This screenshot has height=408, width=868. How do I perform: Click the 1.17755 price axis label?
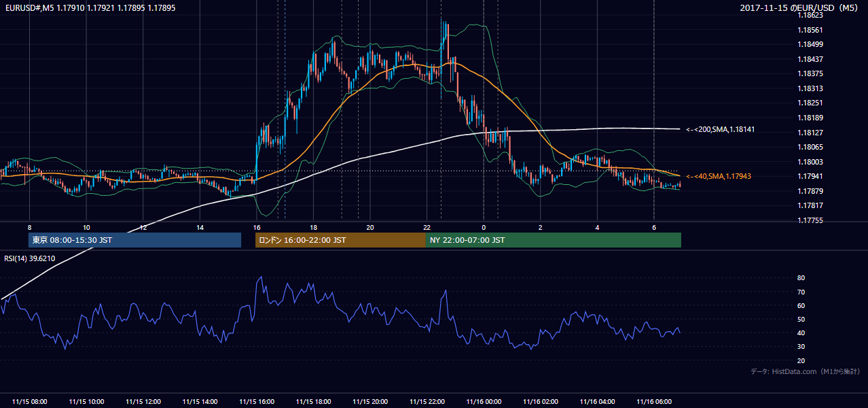(x=811, y=220)
